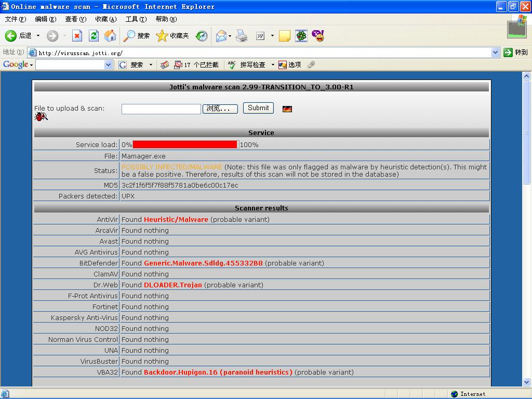Screen dimensions: 532x399
Task: Click the yellow note icon in toolbar
Action: pyautogui.click(x=284, y=36)
